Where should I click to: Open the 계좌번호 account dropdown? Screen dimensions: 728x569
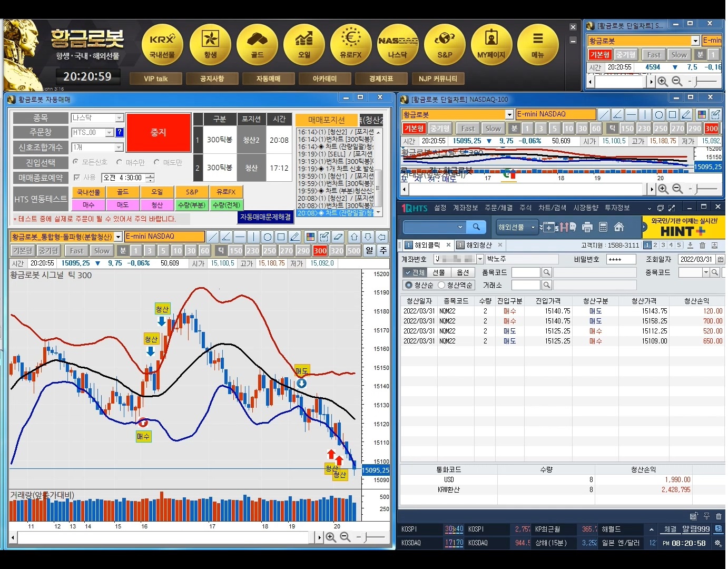pyautogui.click(x=480, y=259)
